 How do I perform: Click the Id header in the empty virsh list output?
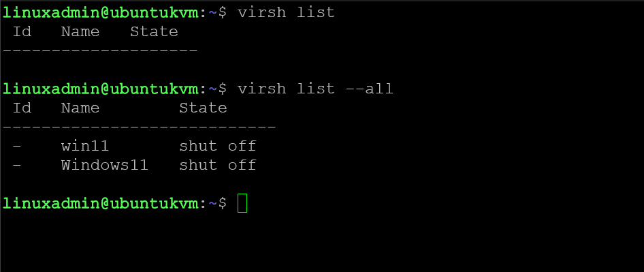[22, 31]
